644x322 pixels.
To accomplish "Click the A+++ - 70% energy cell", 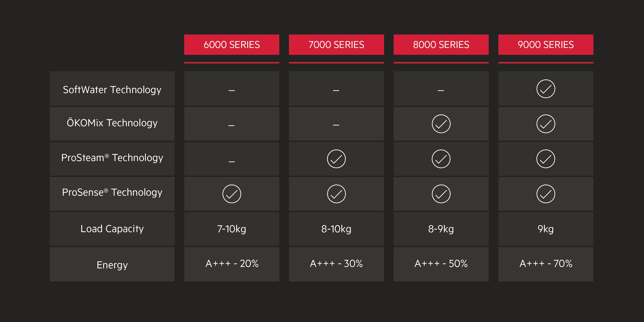I will 546,263.
